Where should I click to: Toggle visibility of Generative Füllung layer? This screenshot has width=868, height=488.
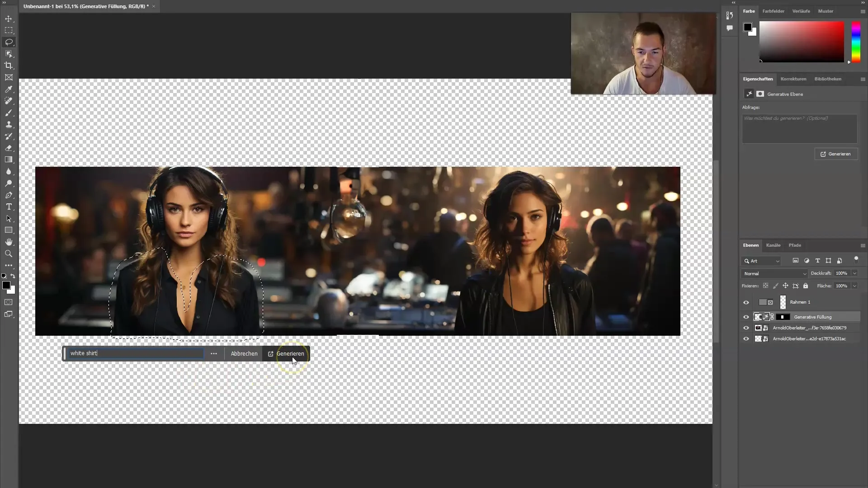click(746, 316)
